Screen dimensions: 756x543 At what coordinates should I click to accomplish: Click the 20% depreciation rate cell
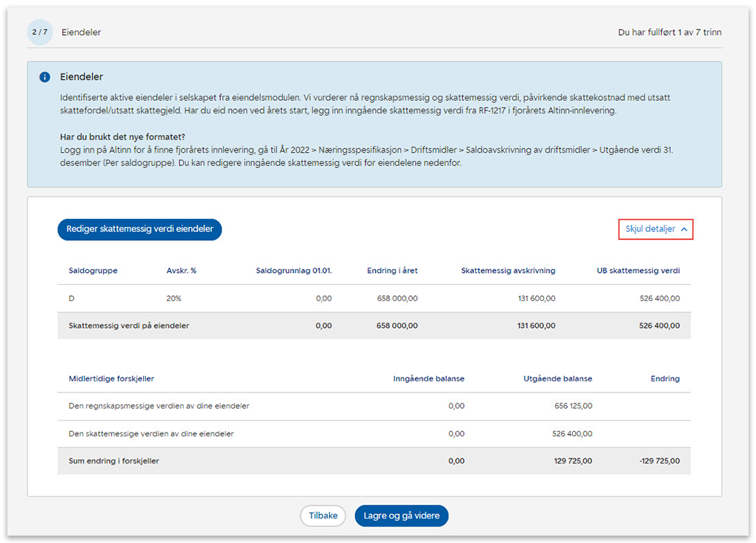[174, 298]
